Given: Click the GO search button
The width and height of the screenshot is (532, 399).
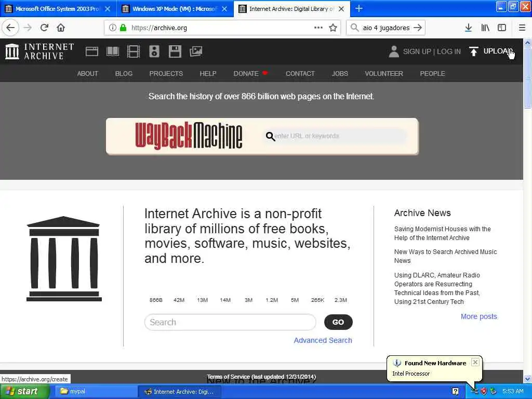Looking at the screenshot, I should (338, 322).
